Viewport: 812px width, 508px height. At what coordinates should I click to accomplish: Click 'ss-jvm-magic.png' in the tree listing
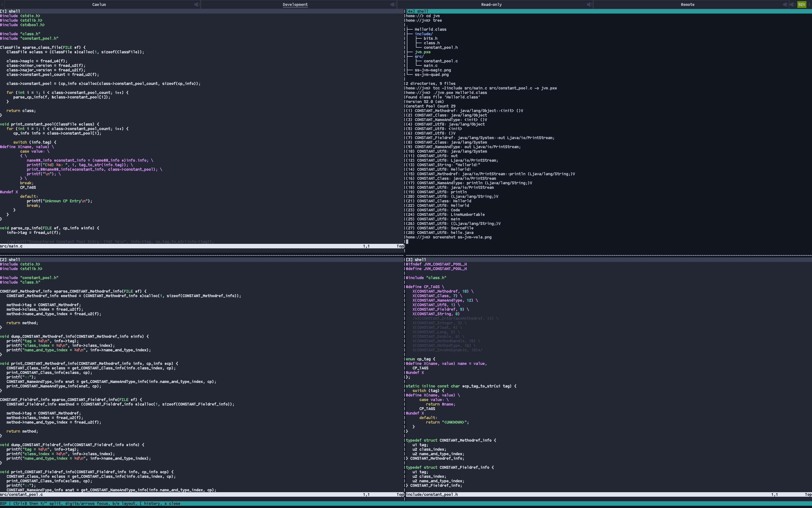point(433,70)
